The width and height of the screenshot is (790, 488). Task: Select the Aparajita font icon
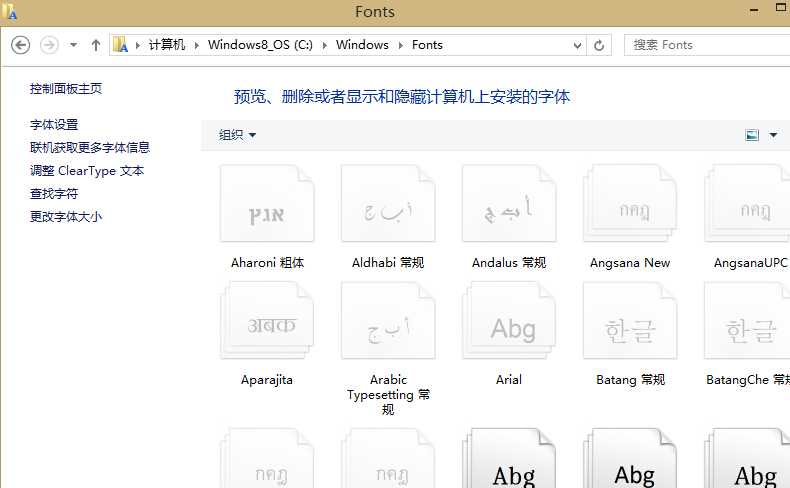267,320
